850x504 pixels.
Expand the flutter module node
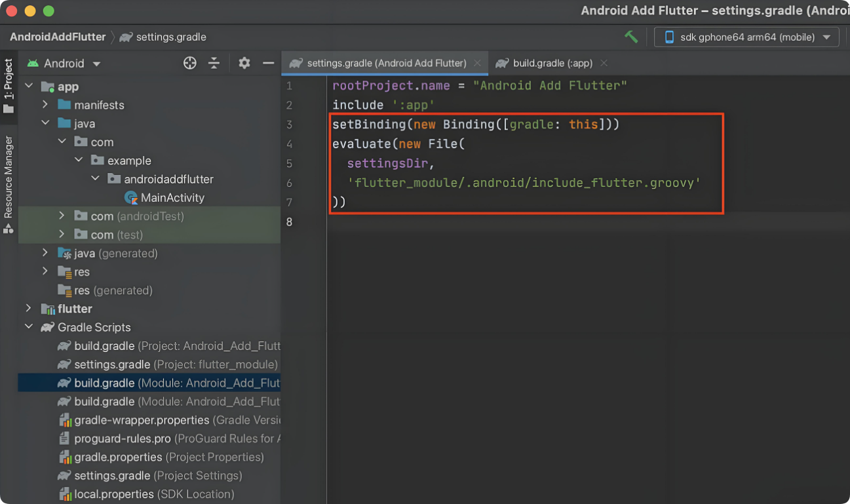click(28, 309)
